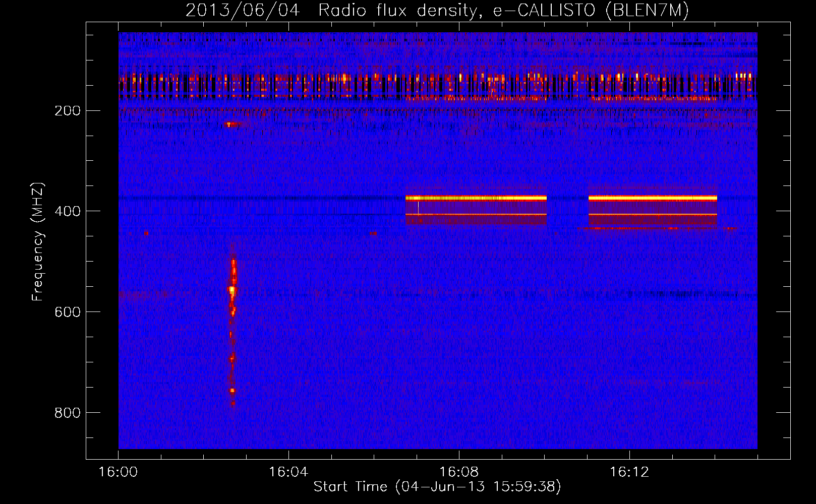Click the 16:12 time tick label
The height and width of the screenshot is (504, 816).
[629, 472]
